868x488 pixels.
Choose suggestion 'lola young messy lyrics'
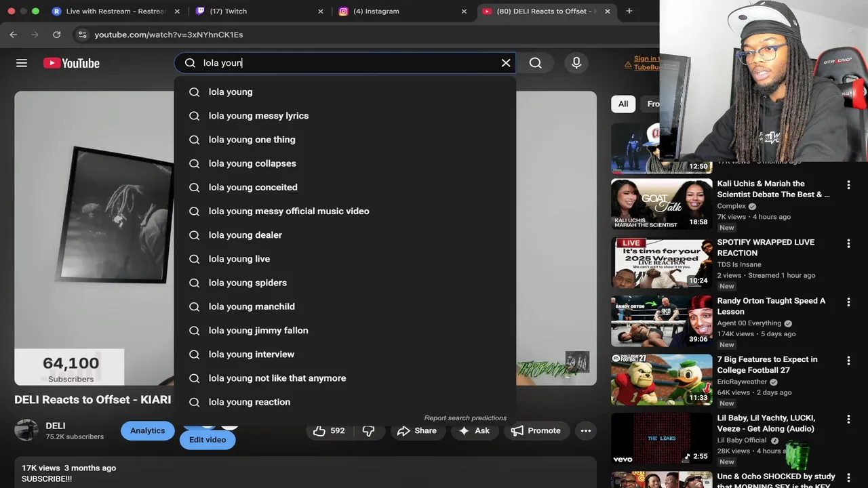tap(345, 116)
